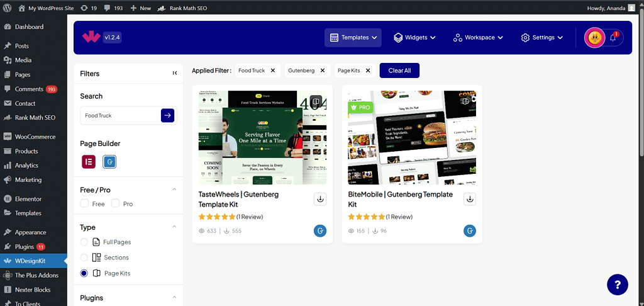Open WooCommerce in the admin sidebar
The width and height of the screenshot is (644, 306).
35,137
